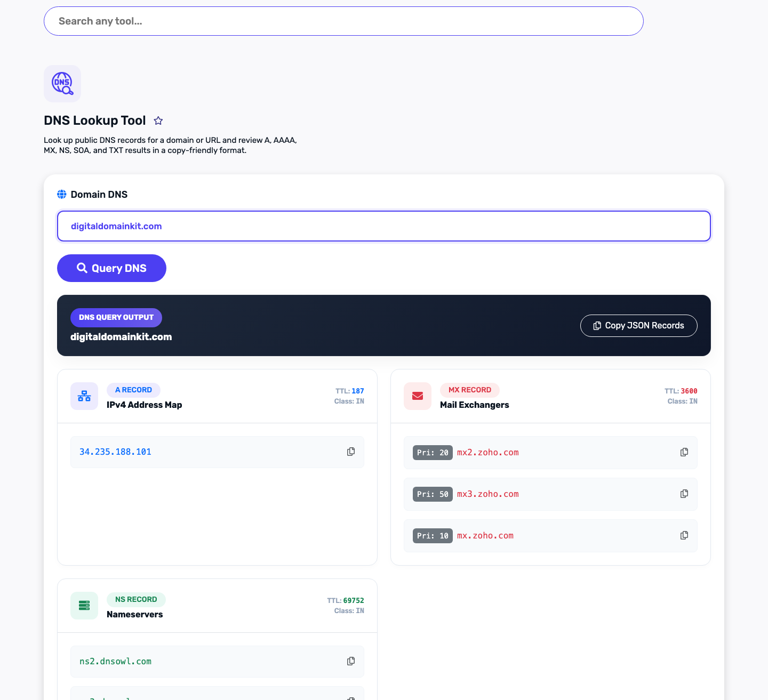Select the A RECORD badge
The height and width of the screenshot is (700, 768).
(x=133, y=390)
